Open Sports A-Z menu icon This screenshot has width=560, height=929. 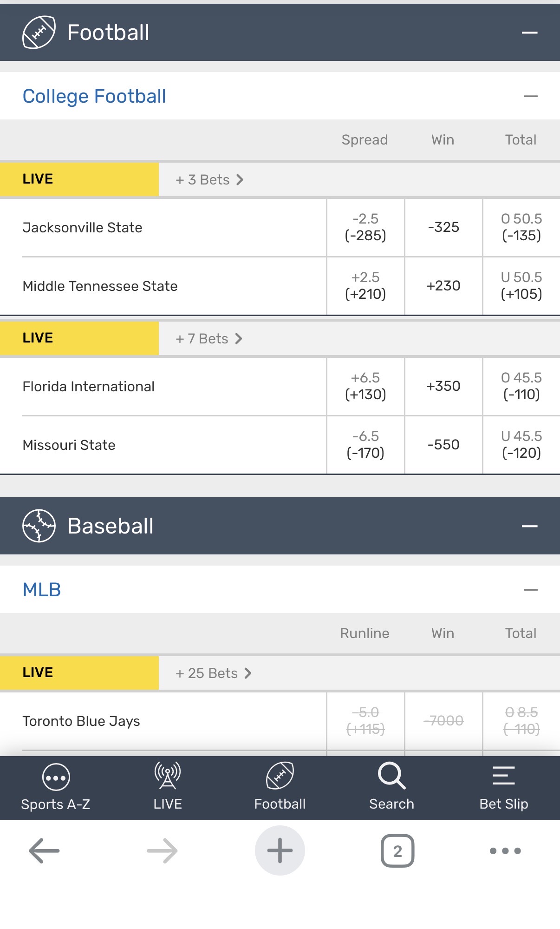pos(56,777)
